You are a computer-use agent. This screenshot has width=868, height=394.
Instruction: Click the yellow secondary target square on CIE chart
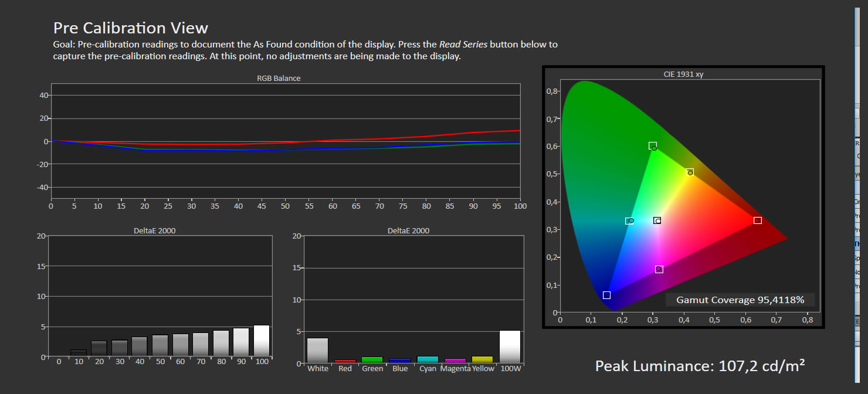pyautogui.click(x=690, y=172)
